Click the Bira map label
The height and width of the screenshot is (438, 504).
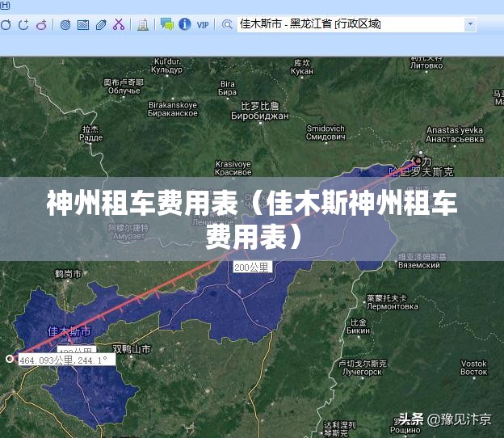[x=228, y=83]
